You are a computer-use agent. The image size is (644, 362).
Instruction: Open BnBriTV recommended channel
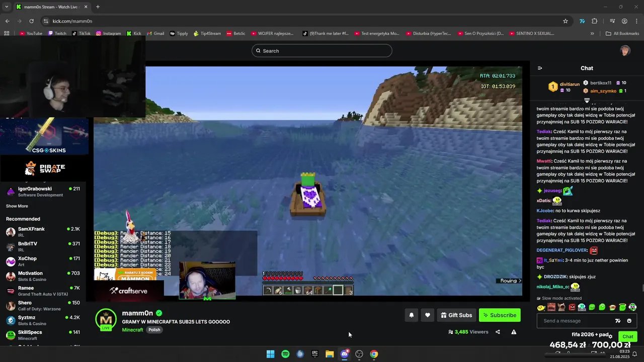43,246
